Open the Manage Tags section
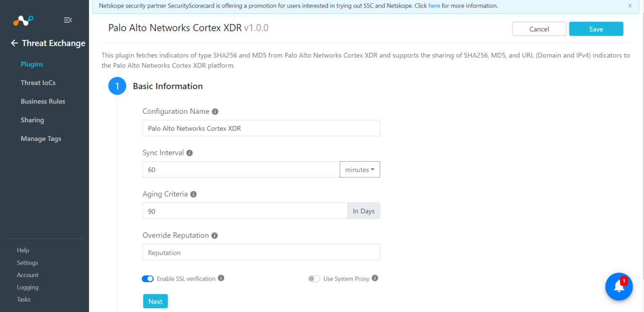 (x=41, y=139)
